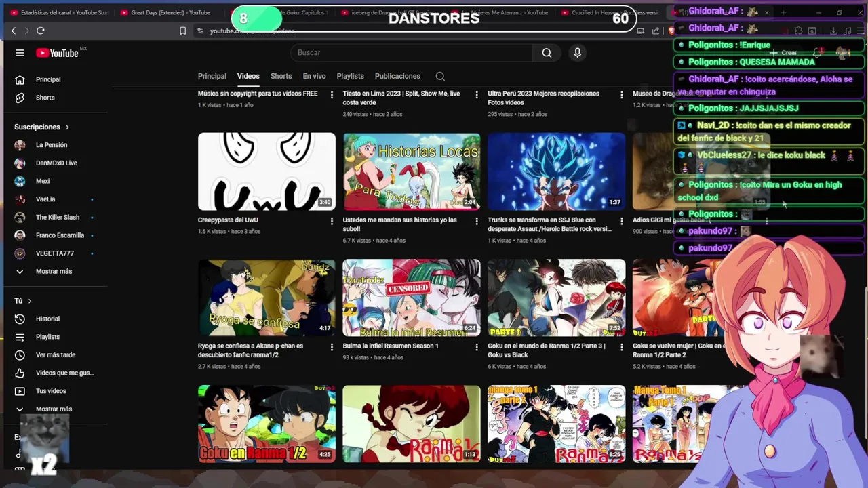This screenshot has width=868, height=488.
Task: Click the search magnifier button
Action: (547, 53)
